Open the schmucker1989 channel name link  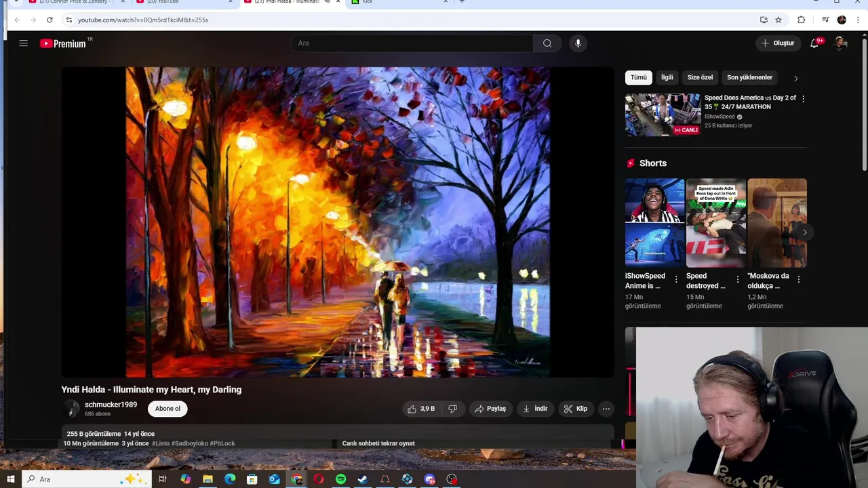pos(111,405)
